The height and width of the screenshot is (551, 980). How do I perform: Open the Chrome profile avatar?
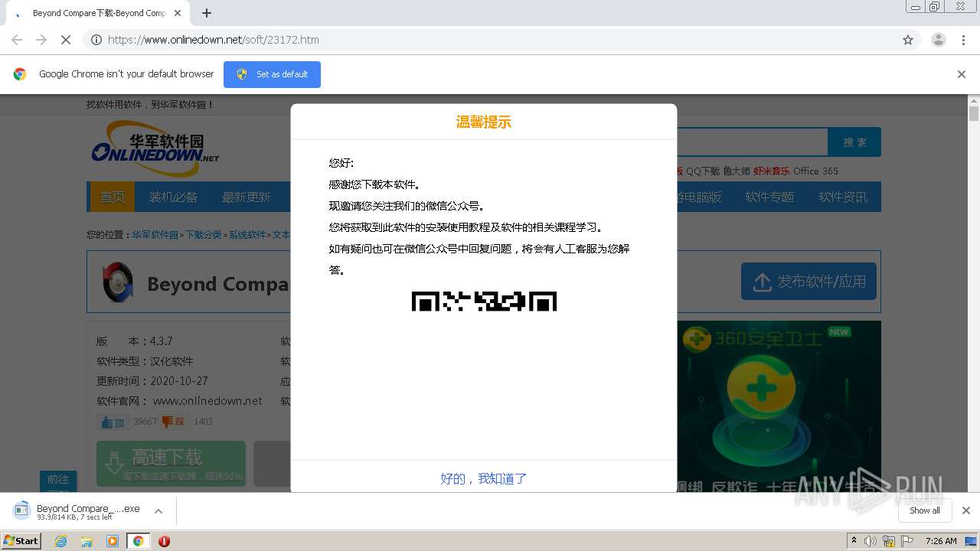click(938, 40)
